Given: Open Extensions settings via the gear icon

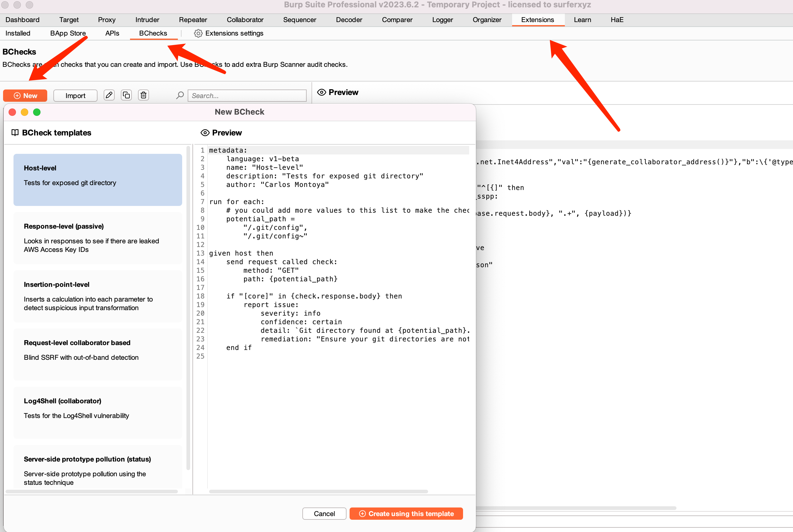Looking at the screenshot, I should (198, 33).
